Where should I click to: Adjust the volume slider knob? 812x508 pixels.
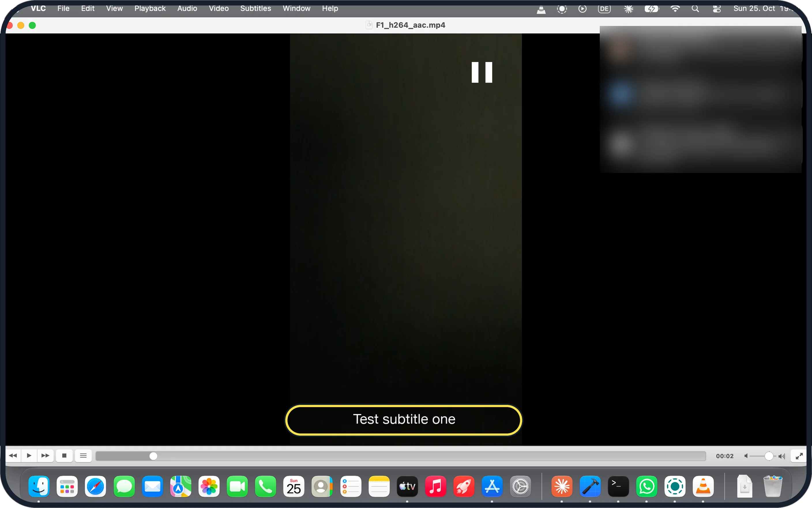click(x=769, y=456)
